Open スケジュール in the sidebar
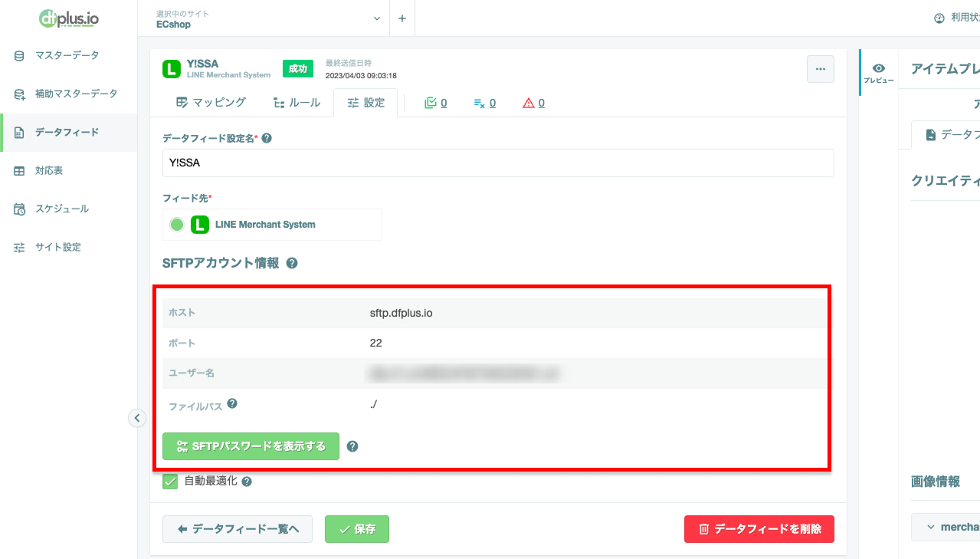Screen dimensions: 980x559 coord(68,209)
